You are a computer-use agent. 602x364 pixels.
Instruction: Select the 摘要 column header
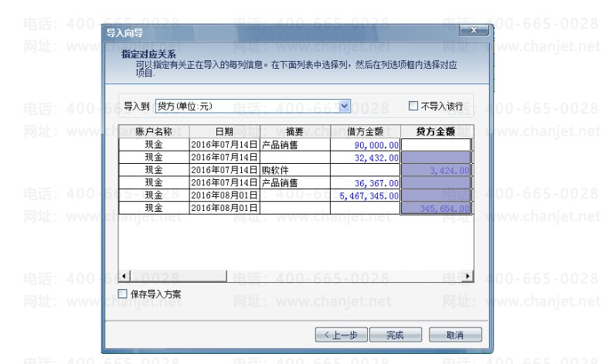pos(295,131)
